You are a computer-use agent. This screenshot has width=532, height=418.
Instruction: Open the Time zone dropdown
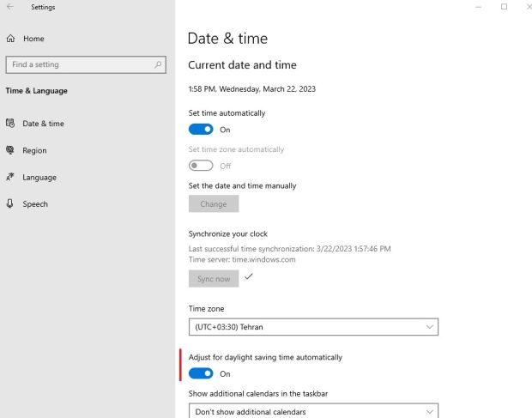(312, 327)
